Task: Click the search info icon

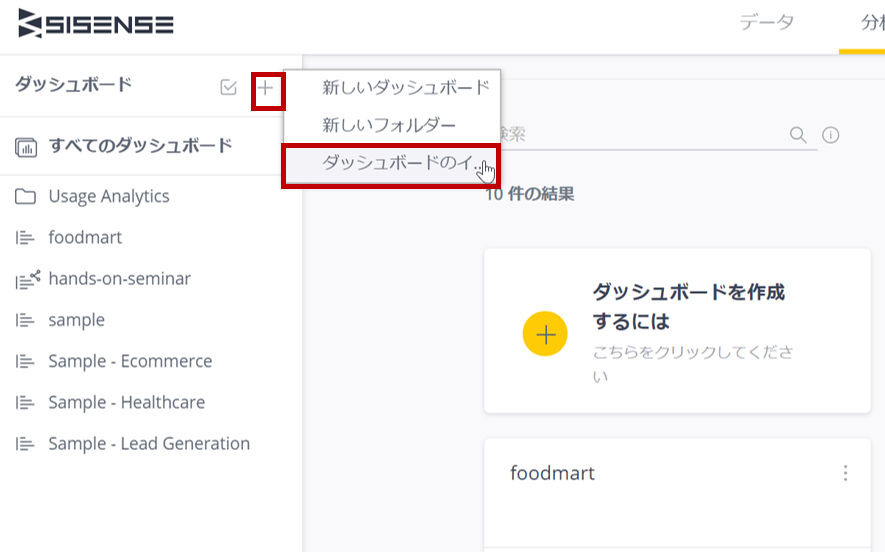Action: [x=830, y=135]
